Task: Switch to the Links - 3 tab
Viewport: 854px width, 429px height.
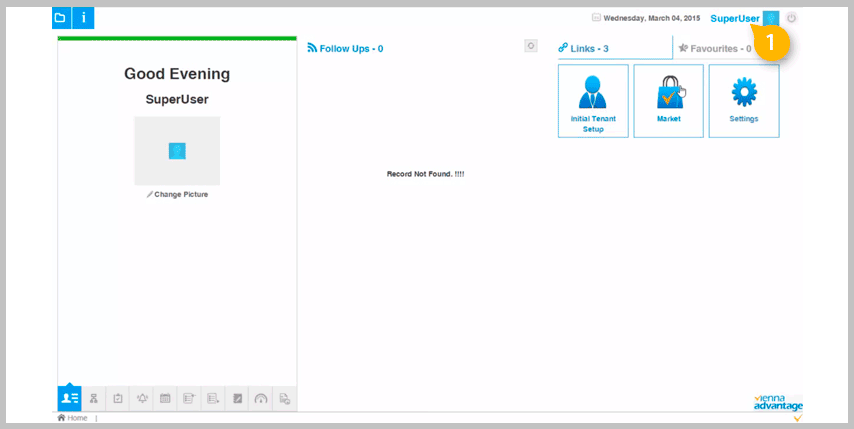Action: (615, 48)
